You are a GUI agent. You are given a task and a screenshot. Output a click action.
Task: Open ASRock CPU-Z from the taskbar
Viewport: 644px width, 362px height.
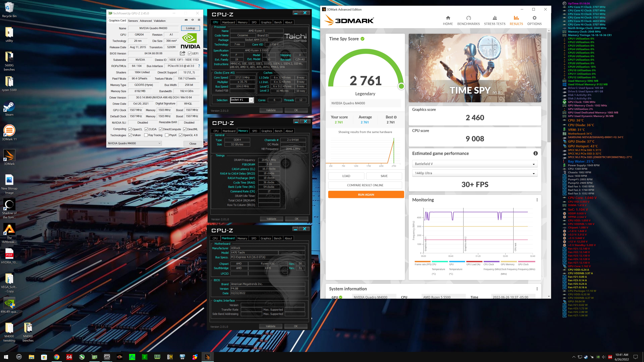coord(107,357)
